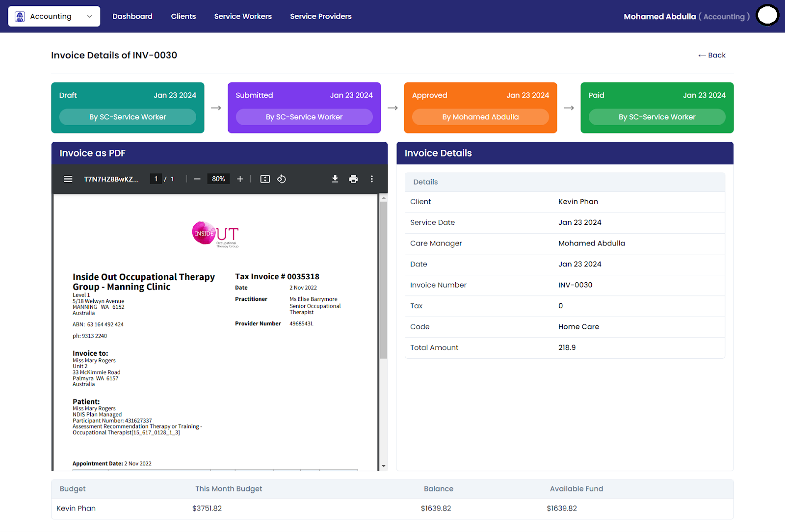Viewport: 785px width, 532px height.
Task: Go to the Clients page
Action: [x=183, y=16]
